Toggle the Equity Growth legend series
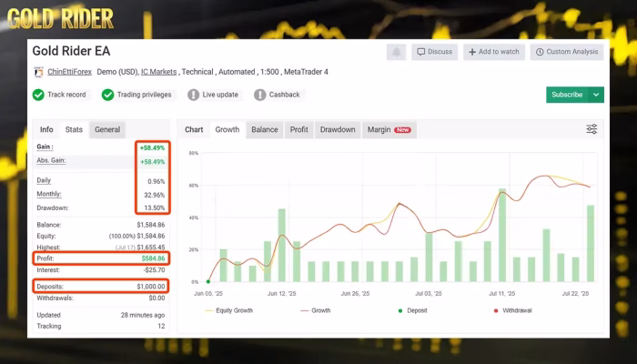 229,310
